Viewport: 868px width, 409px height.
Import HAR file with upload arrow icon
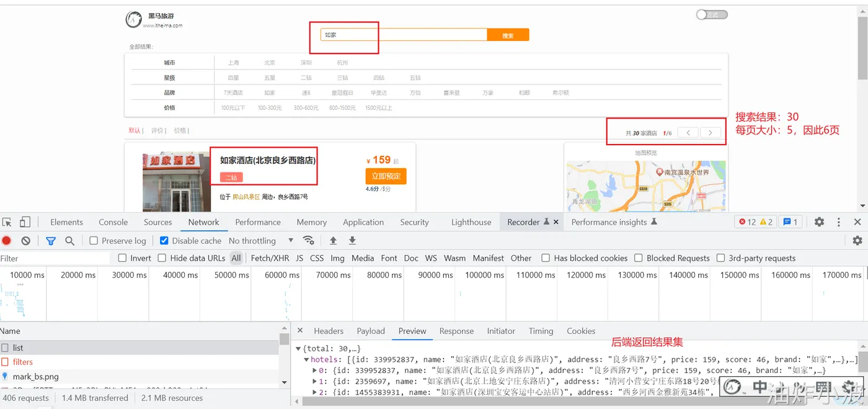(x=333, y=241)
